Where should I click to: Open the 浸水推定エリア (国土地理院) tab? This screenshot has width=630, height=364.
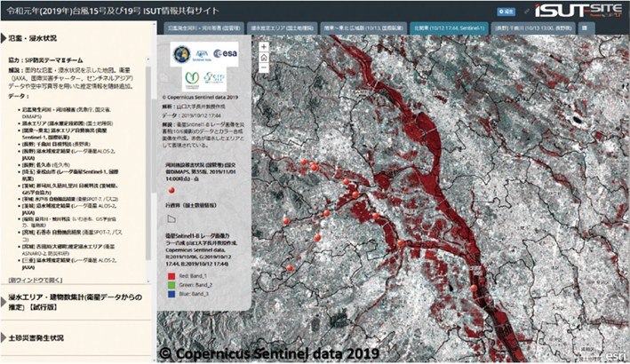pyautogui.click(x=282, y=28)
